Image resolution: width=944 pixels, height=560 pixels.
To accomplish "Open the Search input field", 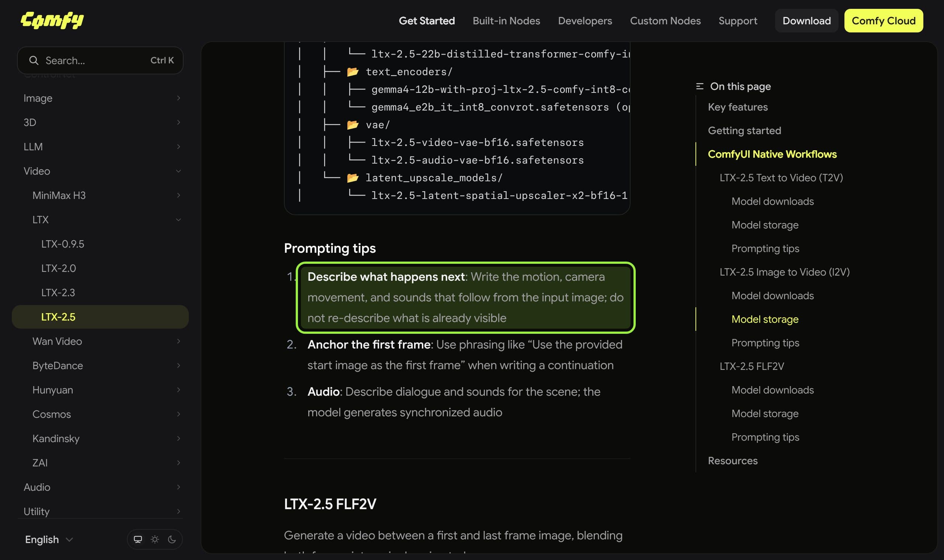I will (100, 60).
